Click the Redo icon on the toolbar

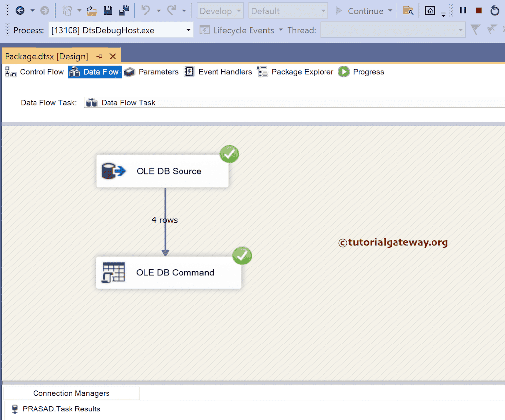click(173, 10)
